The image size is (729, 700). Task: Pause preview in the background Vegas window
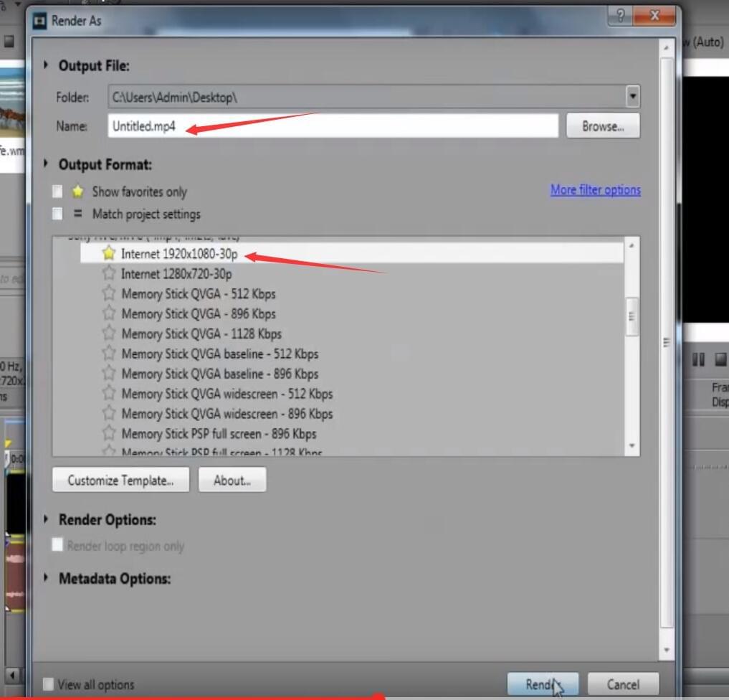click(698, 359)
